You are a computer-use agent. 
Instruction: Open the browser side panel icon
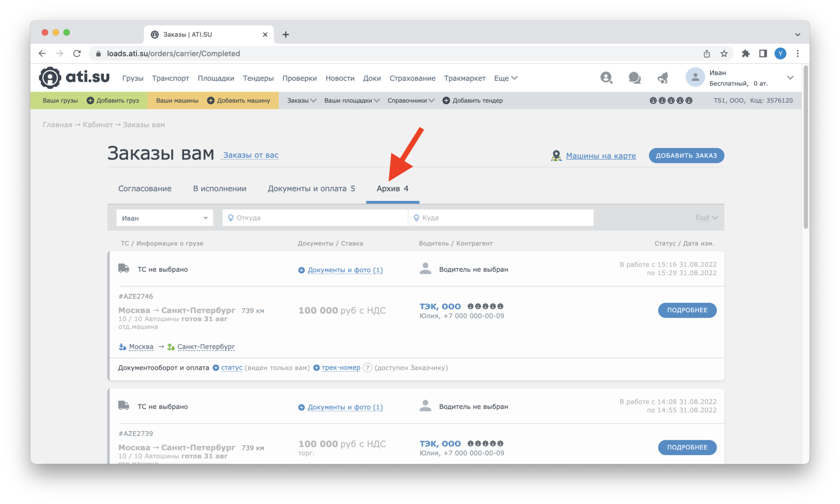763,53
